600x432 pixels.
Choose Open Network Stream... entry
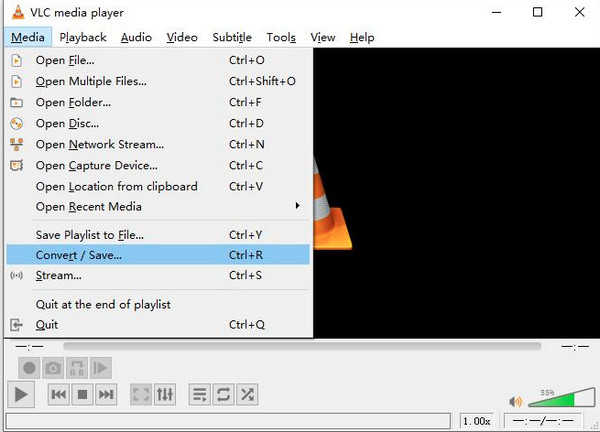pos(158,145)
